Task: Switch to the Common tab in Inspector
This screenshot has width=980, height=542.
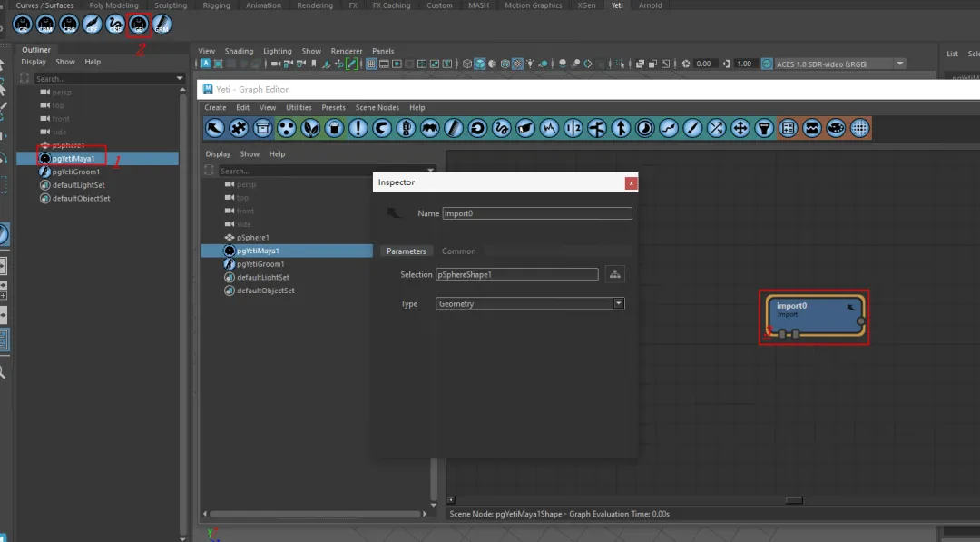Action: tap(458, 251)
